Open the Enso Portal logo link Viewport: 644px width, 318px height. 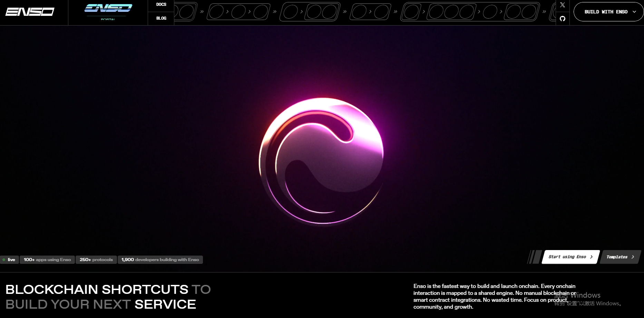click(108, 12)
